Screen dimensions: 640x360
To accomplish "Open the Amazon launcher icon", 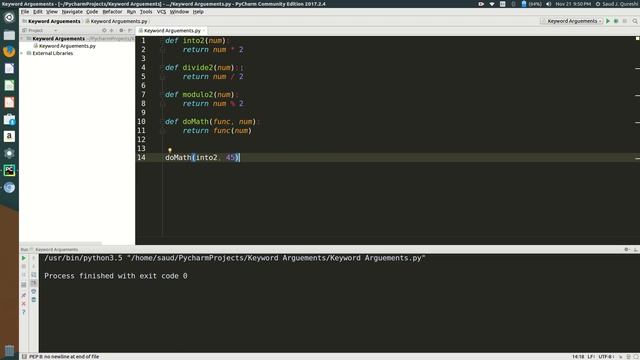I will coord(9,136).
